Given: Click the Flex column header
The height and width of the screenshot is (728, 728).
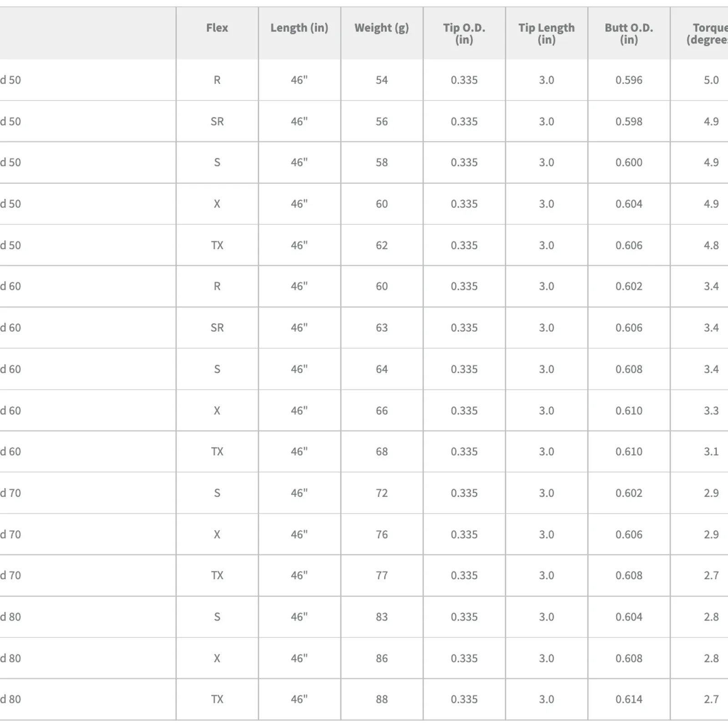Looking at the screenshot, I should click(x=217, y=33).
